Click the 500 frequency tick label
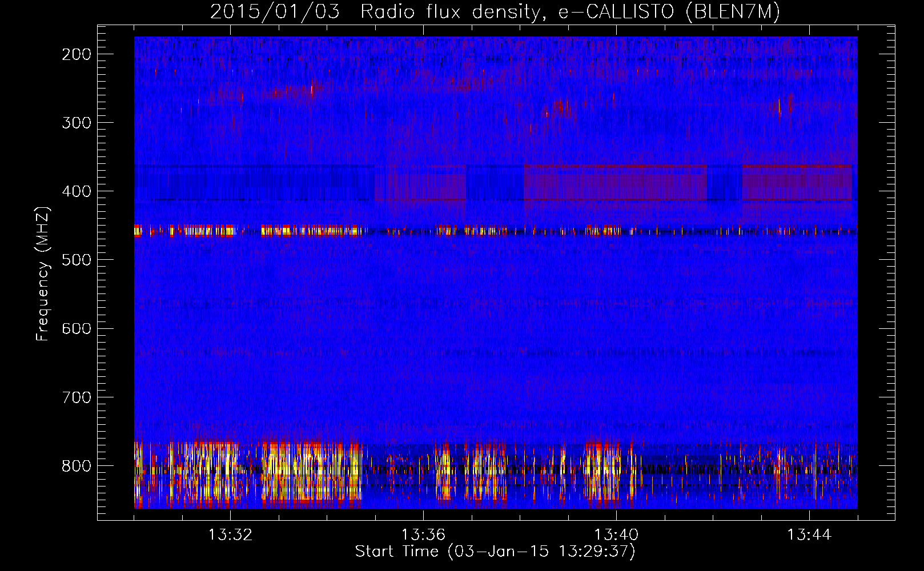 tap(77, 260)
